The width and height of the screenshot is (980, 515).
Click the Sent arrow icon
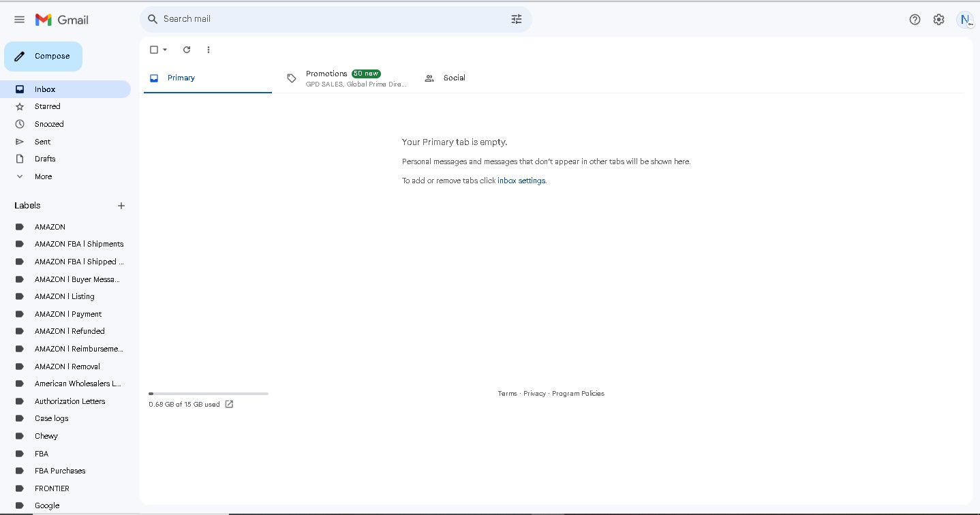20,142
